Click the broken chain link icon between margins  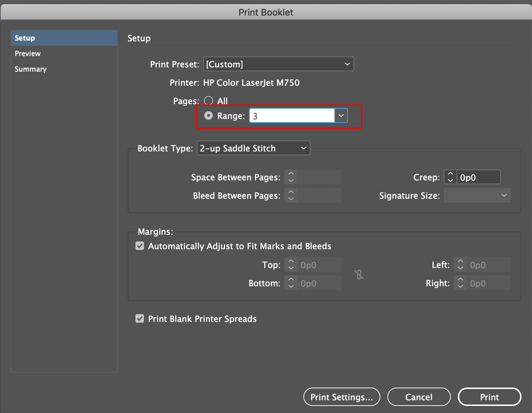[x=359, y=274]
